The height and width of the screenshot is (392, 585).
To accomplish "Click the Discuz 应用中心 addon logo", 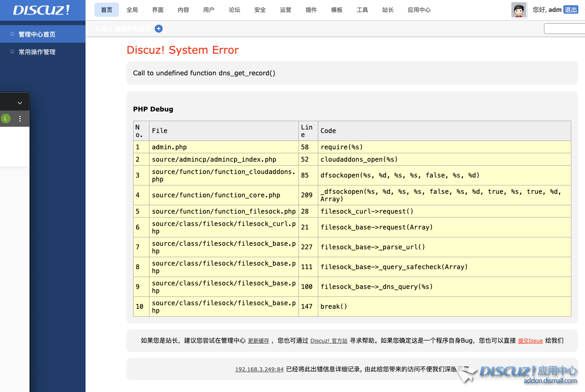I will [527, 374].
